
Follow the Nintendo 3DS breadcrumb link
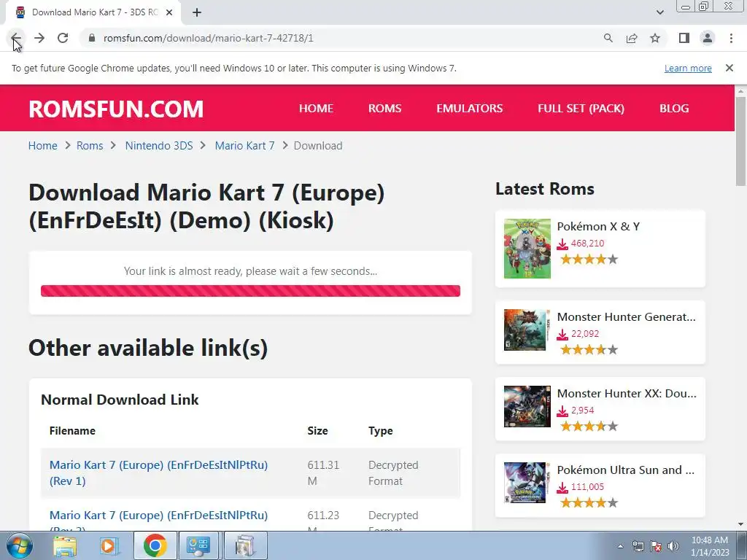click(158, 146)
